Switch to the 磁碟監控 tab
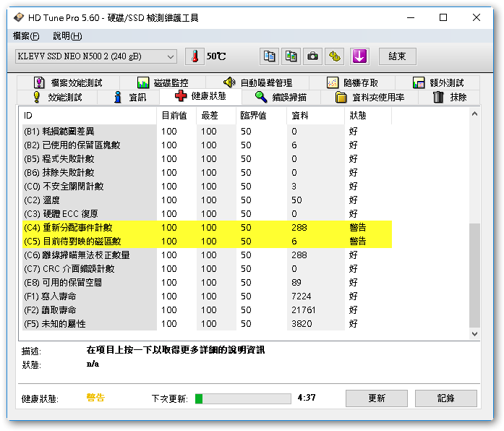Screen dimensions: 504x431 pos(163,82)
